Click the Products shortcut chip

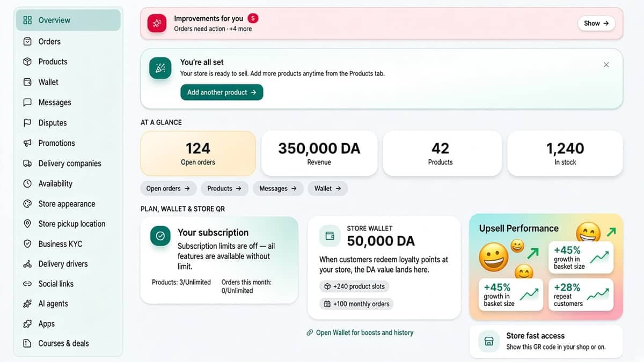(x=224, y=188)
